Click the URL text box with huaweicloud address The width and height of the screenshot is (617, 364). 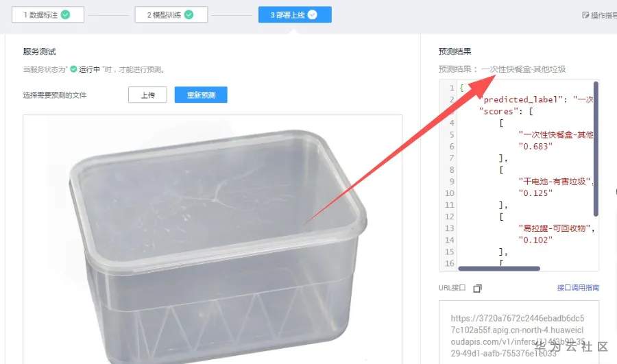pyautogui.click(x=519, y=333)
